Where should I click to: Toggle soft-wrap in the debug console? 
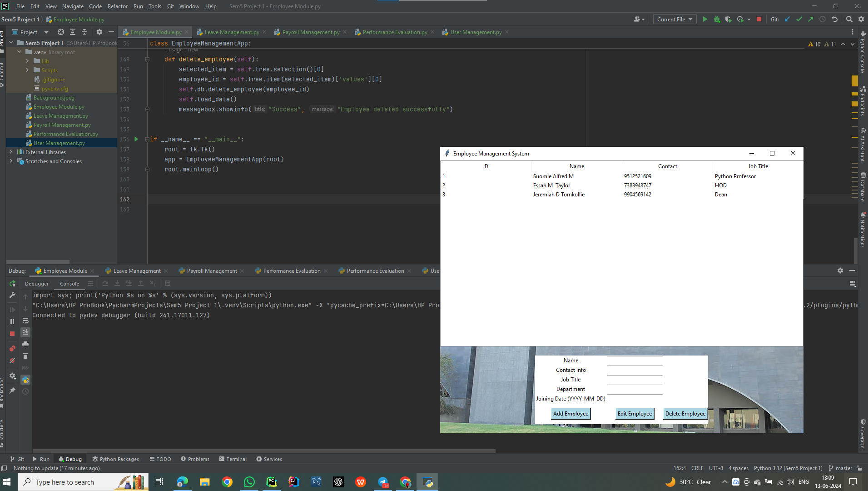(x=25, y=321)
